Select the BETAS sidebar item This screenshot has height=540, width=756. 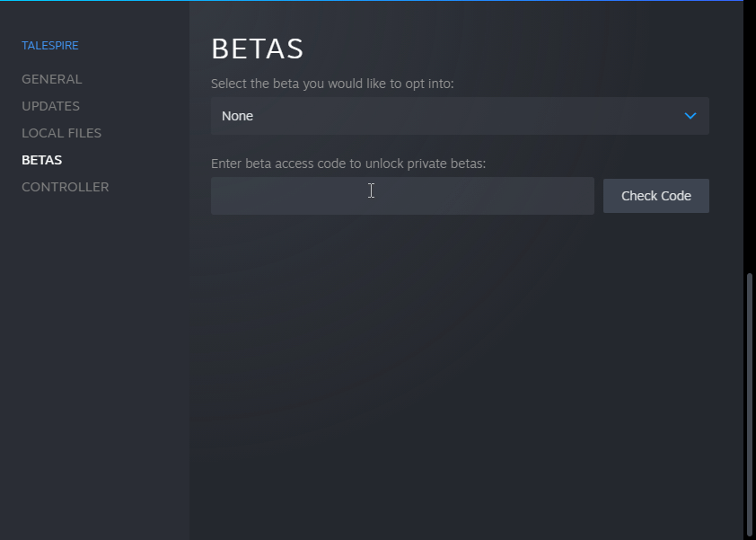coord(41,160)
